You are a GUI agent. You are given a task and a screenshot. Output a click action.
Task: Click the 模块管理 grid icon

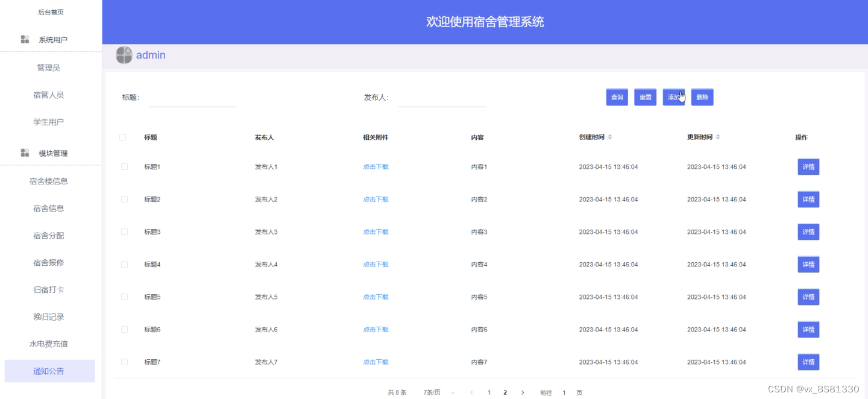coord(25,153)
